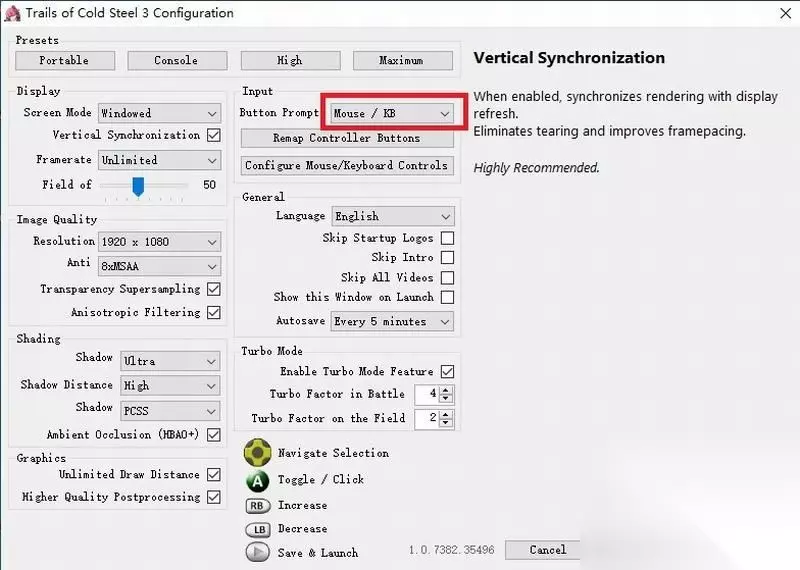Toggle Anisotropic Filtering checkbox

coord(214,312)
